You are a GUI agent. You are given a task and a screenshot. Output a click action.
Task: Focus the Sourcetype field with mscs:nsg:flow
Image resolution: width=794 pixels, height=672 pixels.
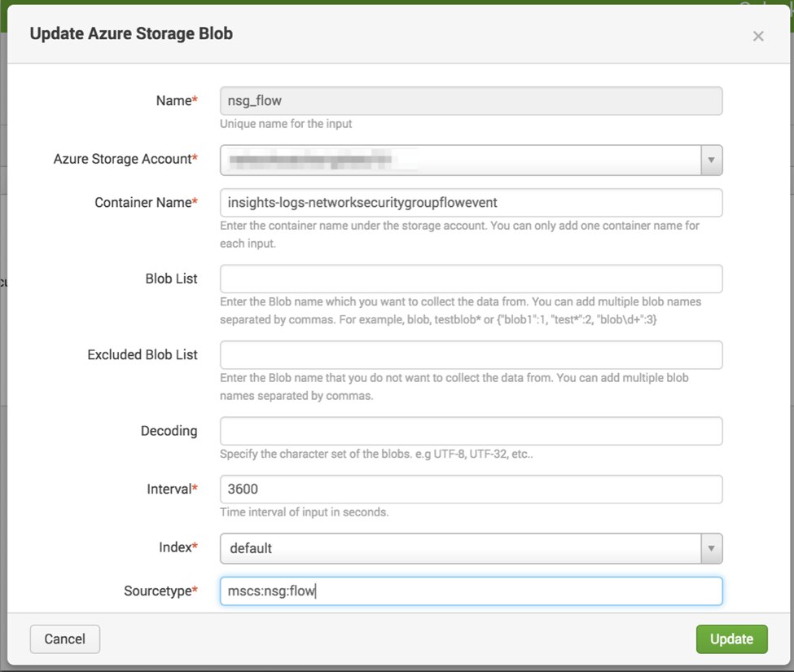click(x=471, y=591)
